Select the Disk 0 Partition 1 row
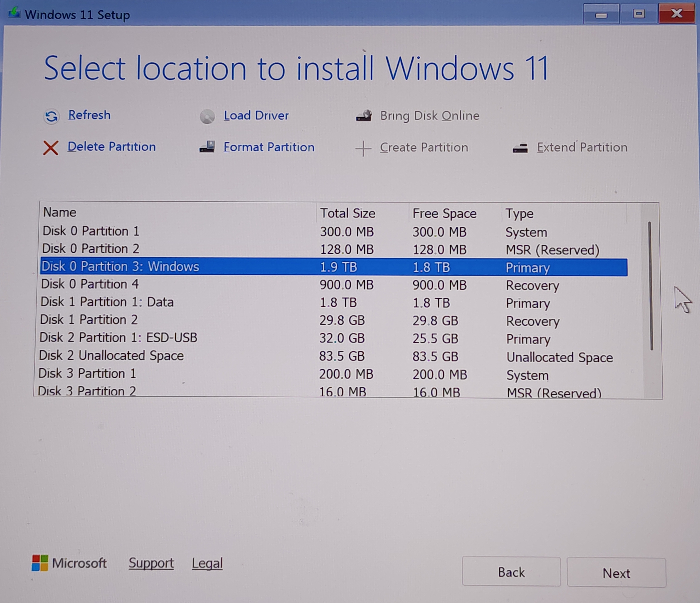 (x=334, y=232)
